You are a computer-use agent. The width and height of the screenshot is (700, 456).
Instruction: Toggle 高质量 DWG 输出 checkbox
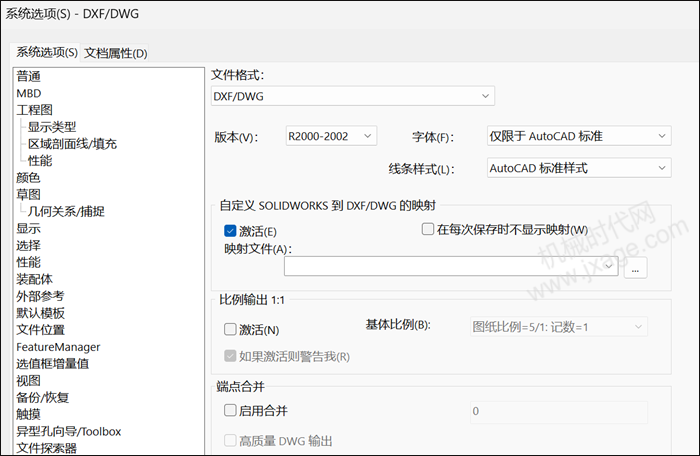[x=230, y=441]
